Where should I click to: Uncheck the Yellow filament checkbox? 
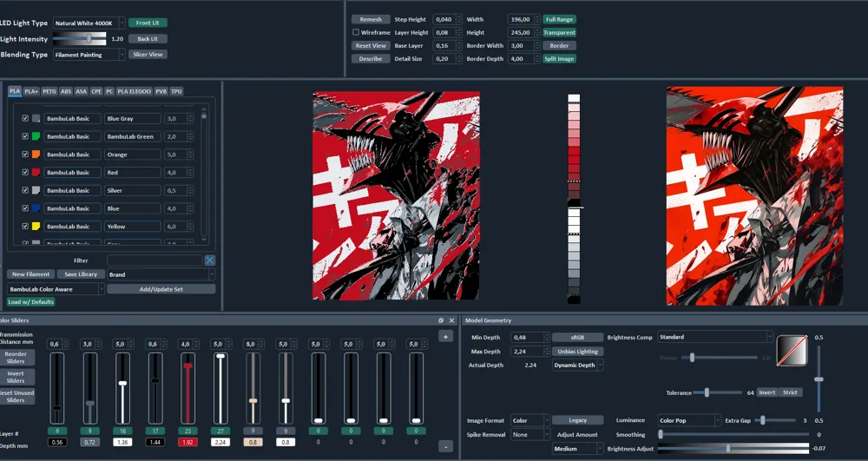[x=25, y=227]
